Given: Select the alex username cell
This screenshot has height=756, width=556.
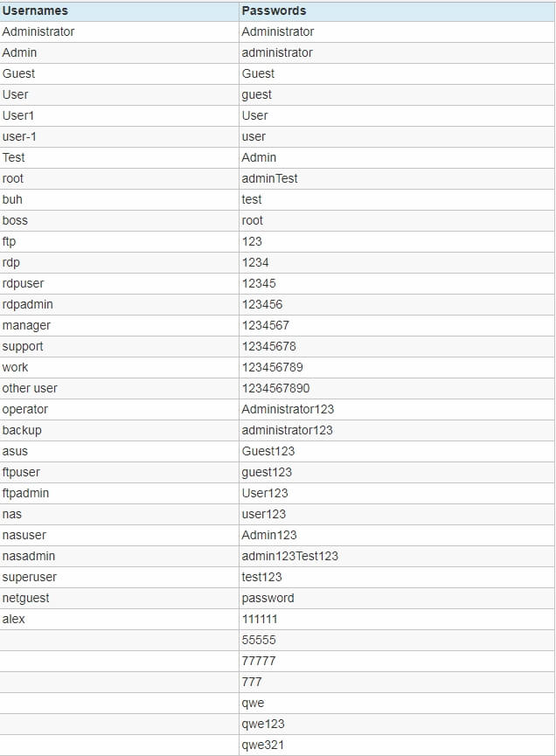Looking at the screenshot, I should click(119, 619).
